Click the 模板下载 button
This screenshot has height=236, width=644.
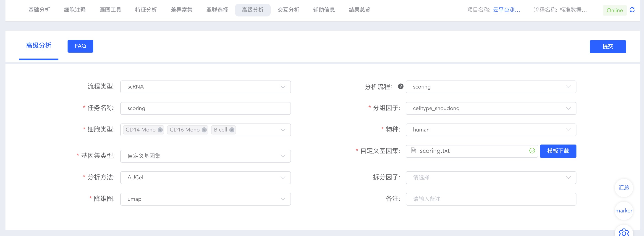[x=558, y=151]
